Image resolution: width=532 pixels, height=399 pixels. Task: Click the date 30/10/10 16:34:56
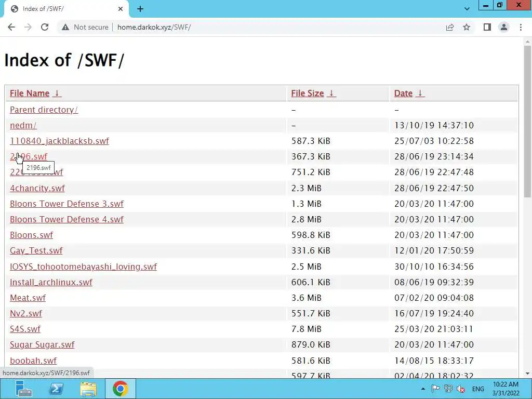[434, 267]
